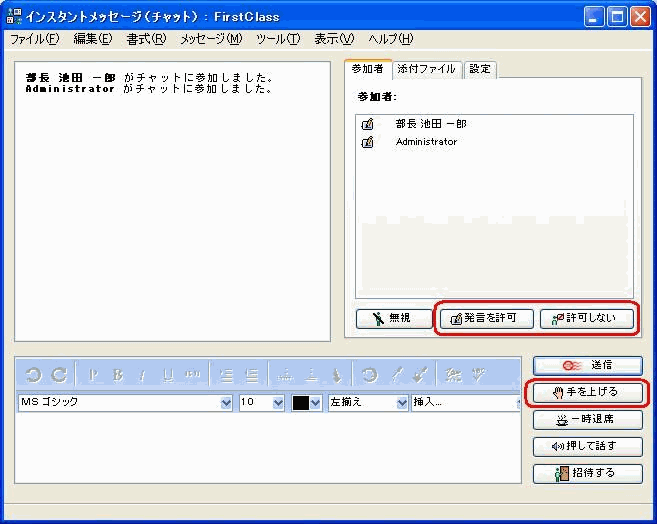Click the Undo icon in formatting toolbar
657x524 pixels.
click(x=33, y=375)
